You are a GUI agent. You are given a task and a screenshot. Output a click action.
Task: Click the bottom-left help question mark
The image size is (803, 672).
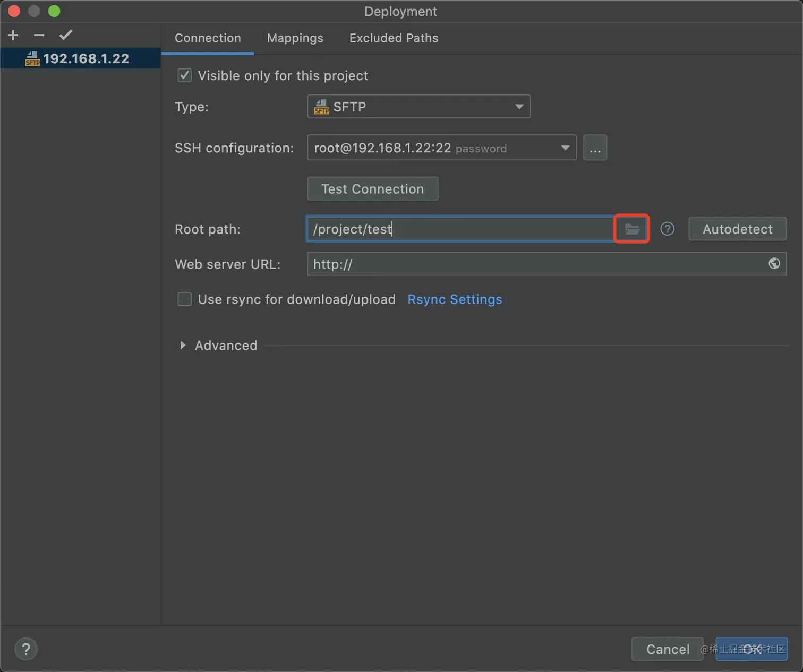click(x=25, y=649)
